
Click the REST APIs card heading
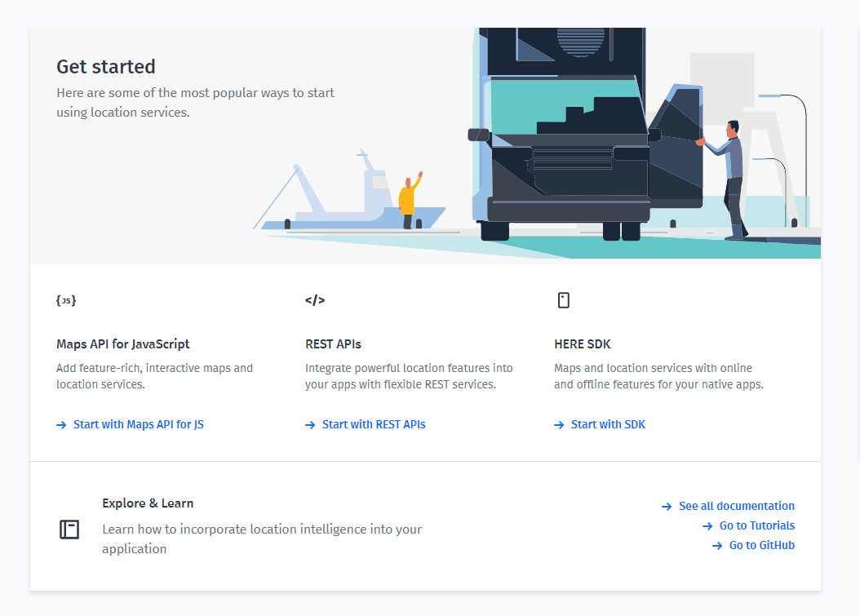click(x=332, y=344)
